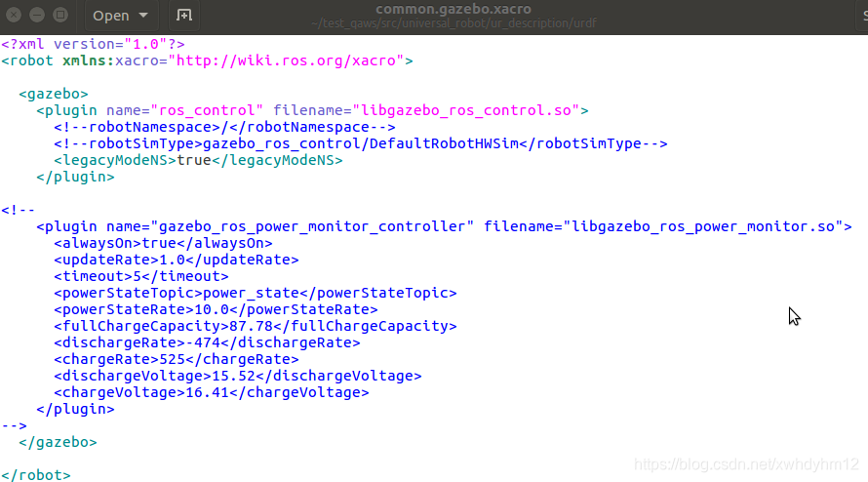Click the legacyModeNS true line
The height and width of the screenshot is (482, 868).
[x=198, y=160]
